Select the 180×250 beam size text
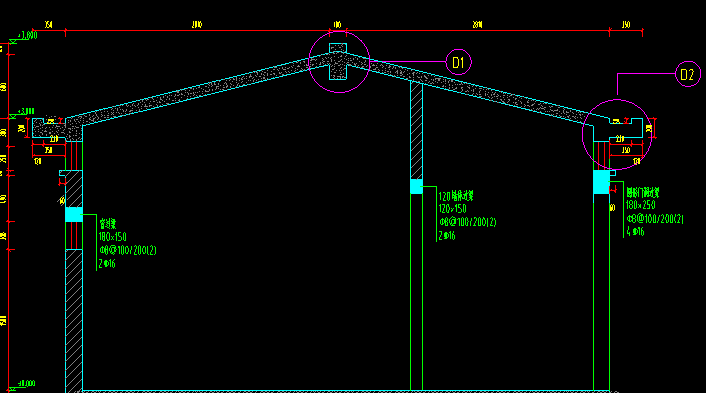The width and height of the screenshot is (706, 393). click(x=640, y=205)
